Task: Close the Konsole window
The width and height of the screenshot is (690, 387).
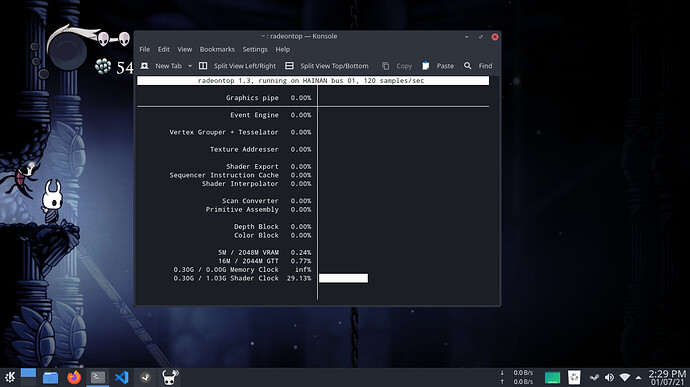Action: point(495,37)
